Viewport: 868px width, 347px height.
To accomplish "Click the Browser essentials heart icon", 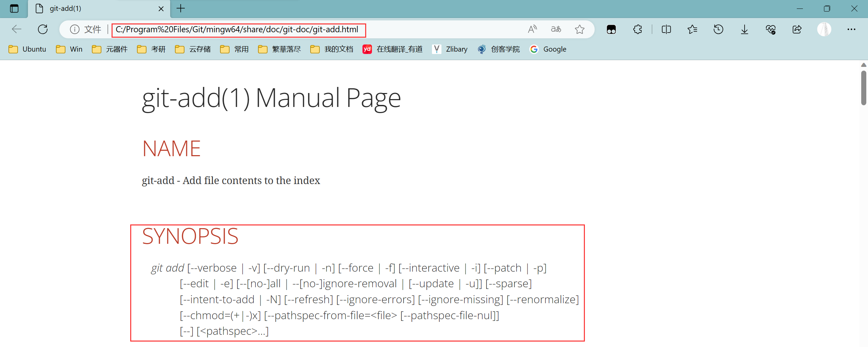I will pos(771,30).
